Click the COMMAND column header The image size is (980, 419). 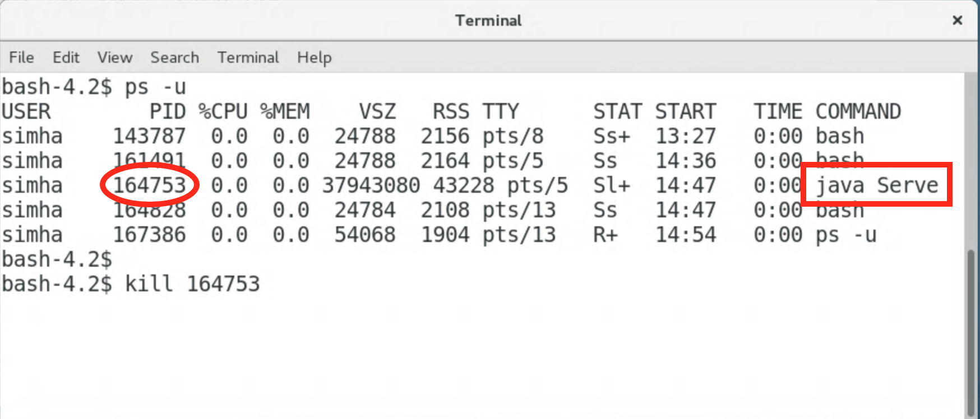(x=858, y=111)
